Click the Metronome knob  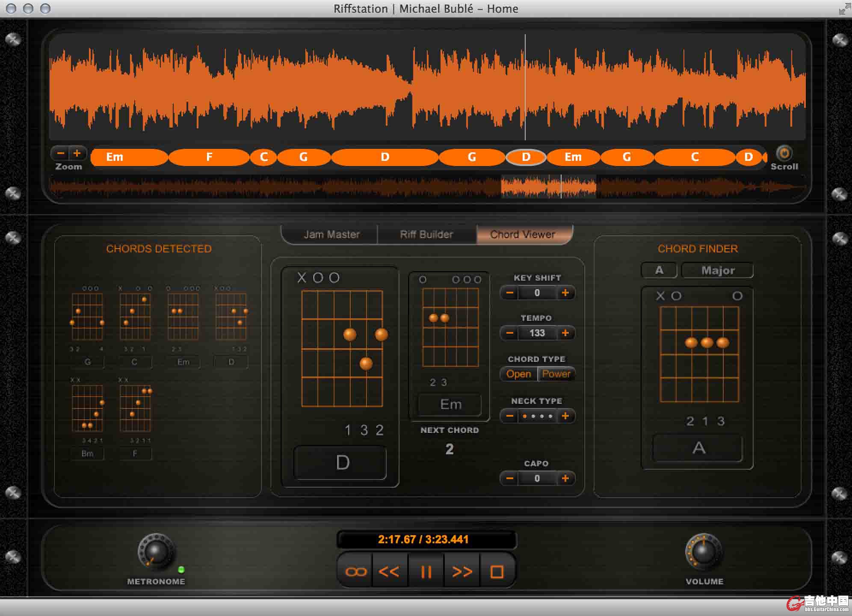click(x=156, y=552)
